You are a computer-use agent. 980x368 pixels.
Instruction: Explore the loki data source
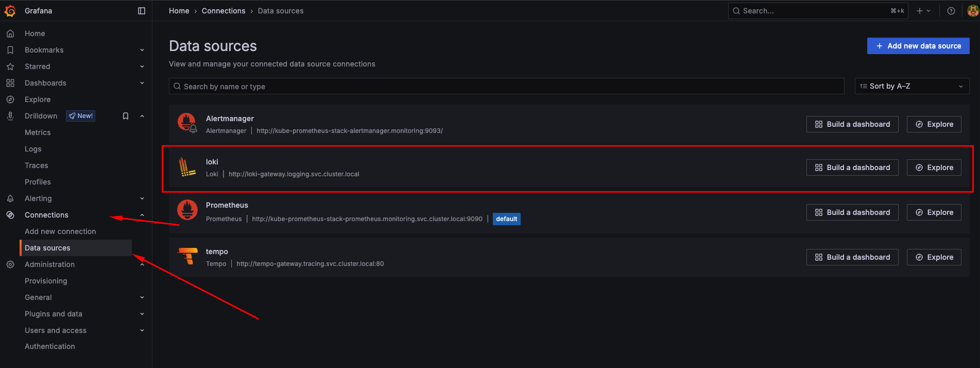tap(934, 168)
